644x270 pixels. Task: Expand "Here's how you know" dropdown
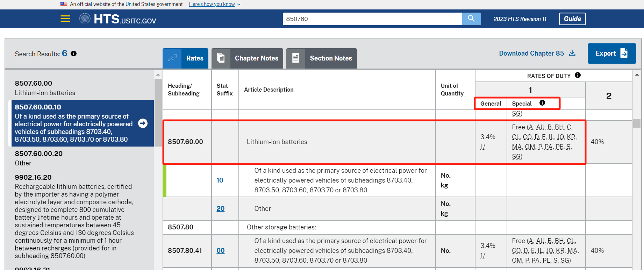(x=214, y=4)
